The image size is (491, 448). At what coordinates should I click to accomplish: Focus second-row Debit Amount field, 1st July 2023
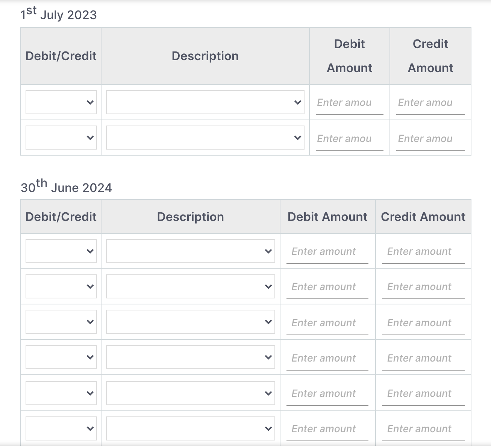pyautogui.click(x=350, y=139)
